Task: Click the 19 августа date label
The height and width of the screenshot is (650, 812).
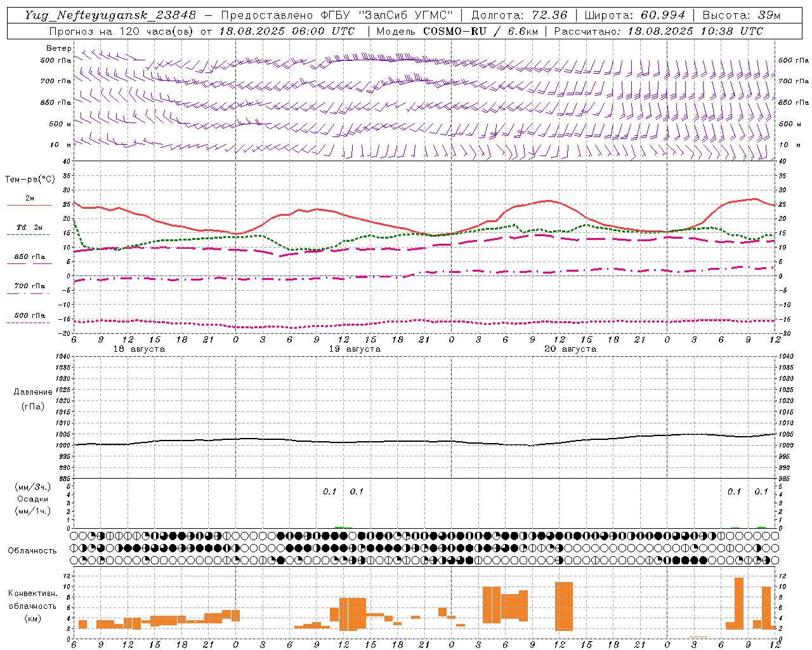Action: [355, 349]
